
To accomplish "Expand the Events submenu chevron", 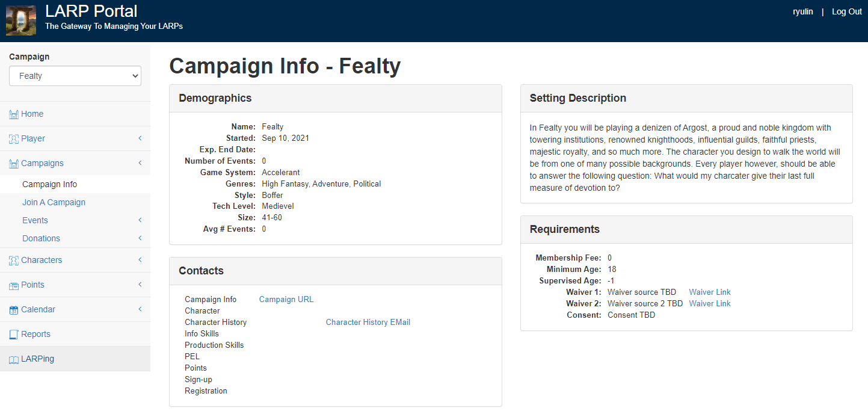I will (x=140, y=220).
